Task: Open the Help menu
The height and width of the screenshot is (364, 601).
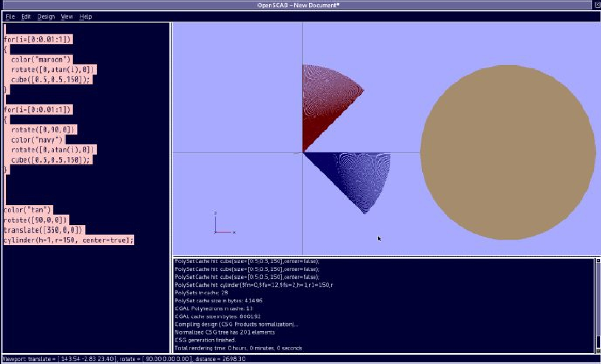Action: 86,17
